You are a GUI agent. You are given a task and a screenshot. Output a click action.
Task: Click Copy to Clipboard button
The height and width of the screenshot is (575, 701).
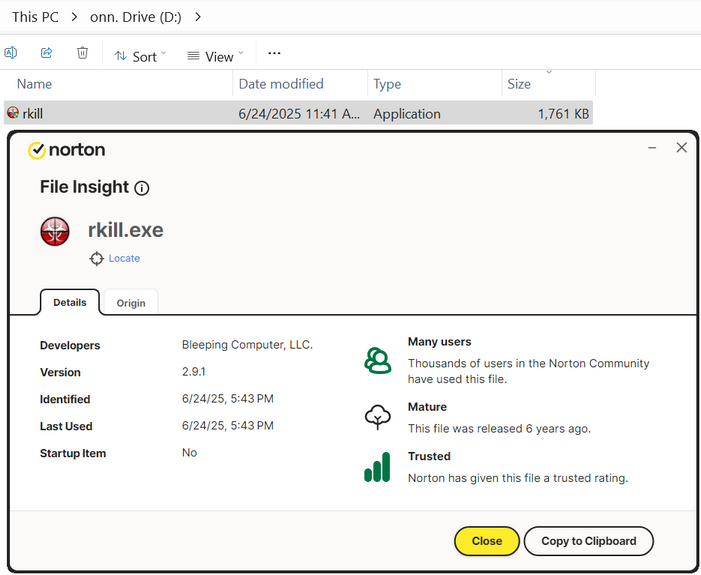(x=589, y=541)
